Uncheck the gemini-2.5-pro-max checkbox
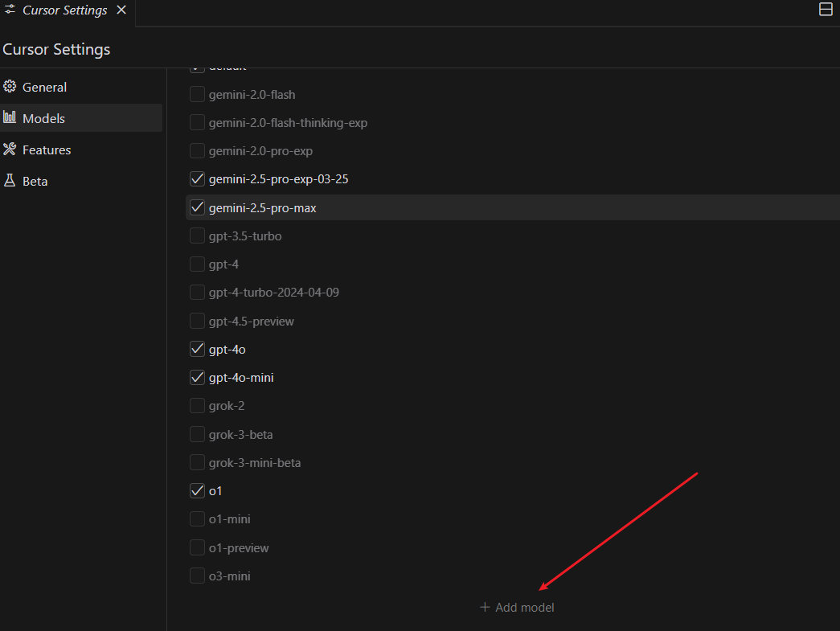The image size is (840, 631). (197, 207)
